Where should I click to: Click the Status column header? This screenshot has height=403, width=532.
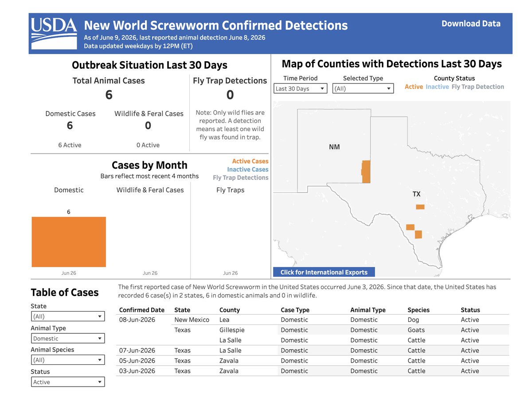(x=470, y=310)
